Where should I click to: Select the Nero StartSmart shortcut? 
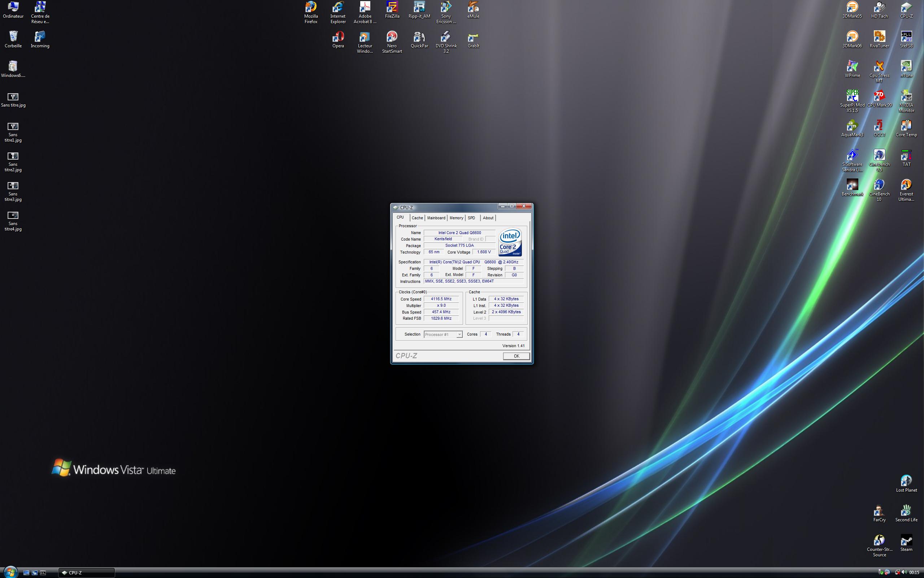[x=392, y=42]
